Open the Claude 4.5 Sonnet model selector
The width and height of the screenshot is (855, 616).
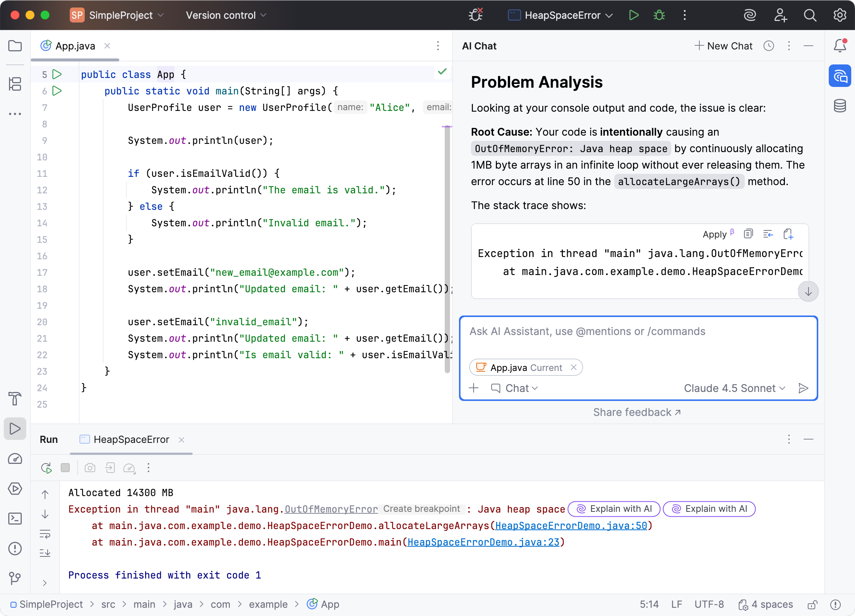pos(733,388)
